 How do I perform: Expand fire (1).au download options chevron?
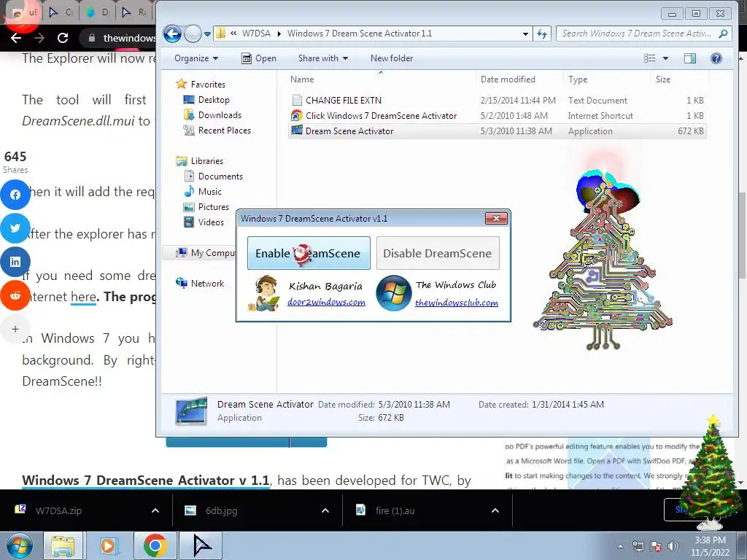click(495, 510)
